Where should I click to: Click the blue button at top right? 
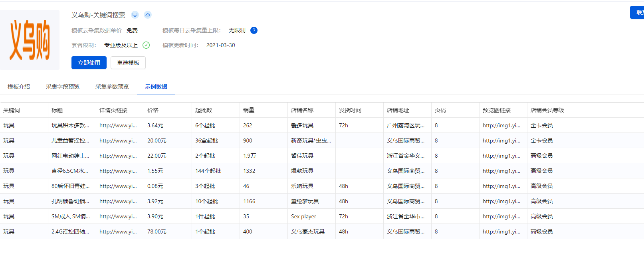tap(637, 12)
